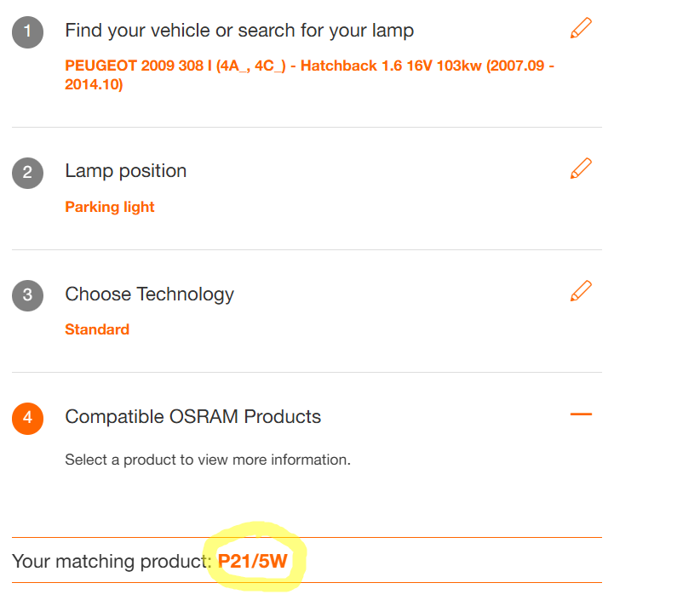Image resolution: width=700 pixels, height=600 pixels.
Task: Collapse the Compatible OSRAM Products section
Action: [x=581, y=414]
